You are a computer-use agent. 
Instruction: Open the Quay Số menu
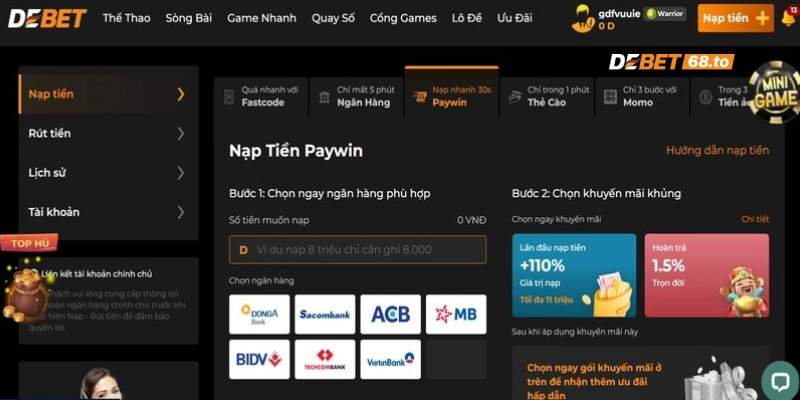(333, 18)
